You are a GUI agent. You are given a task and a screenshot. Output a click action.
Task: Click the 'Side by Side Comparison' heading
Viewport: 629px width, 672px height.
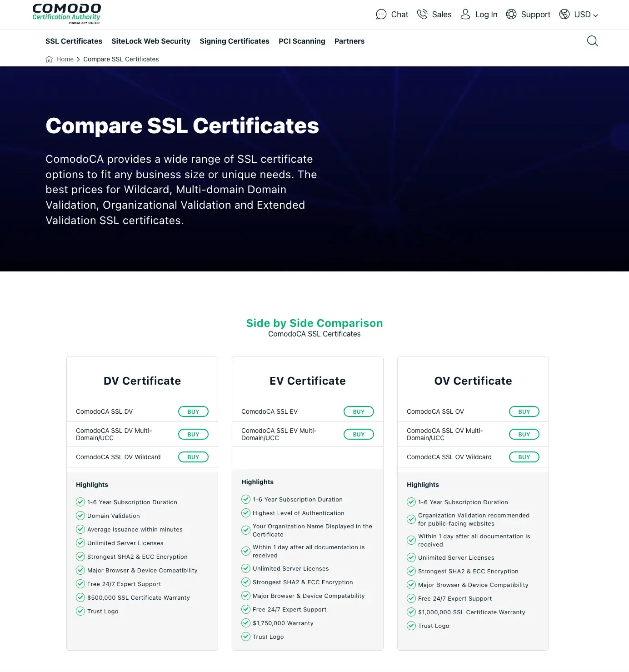[x=314, y=323]
